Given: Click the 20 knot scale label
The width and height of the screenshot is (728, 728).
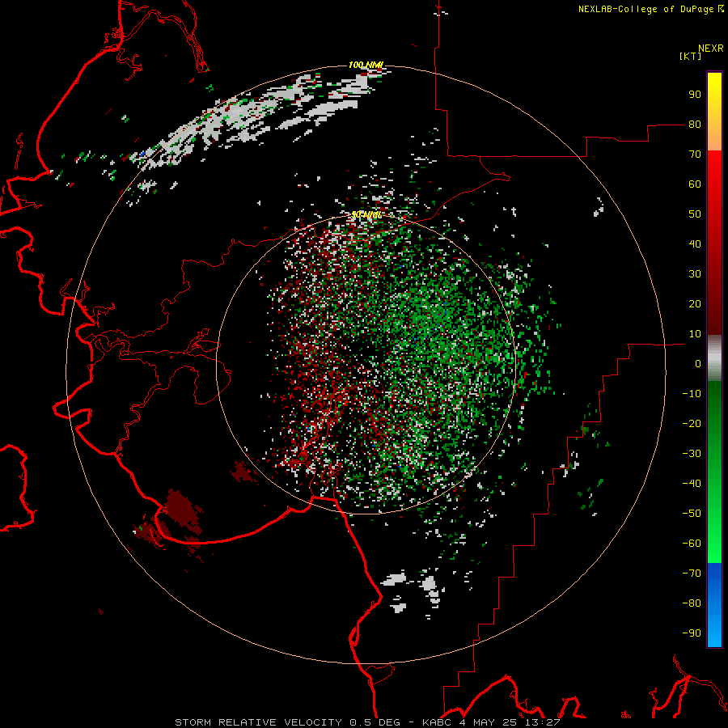Looking at the screenshot, I should pyautogui.click(x=695, y=304).
